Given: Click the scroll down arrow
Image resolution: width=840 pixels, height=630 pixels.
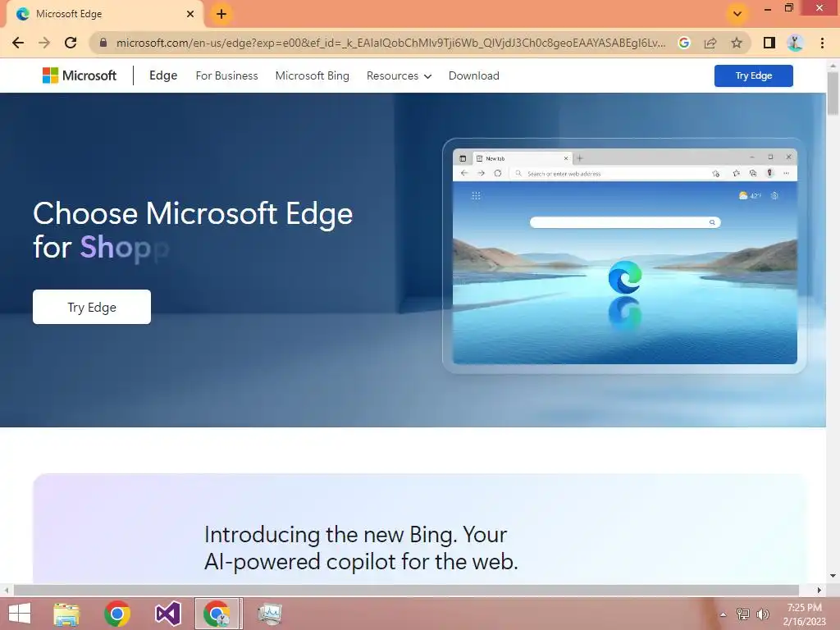Looking at the screenshot, I should click(x=833, y=576).
